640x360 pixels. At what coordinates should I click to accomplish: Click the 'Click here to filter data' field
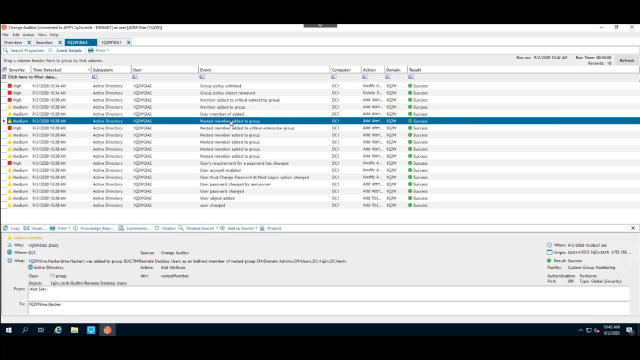coord(33,77)
